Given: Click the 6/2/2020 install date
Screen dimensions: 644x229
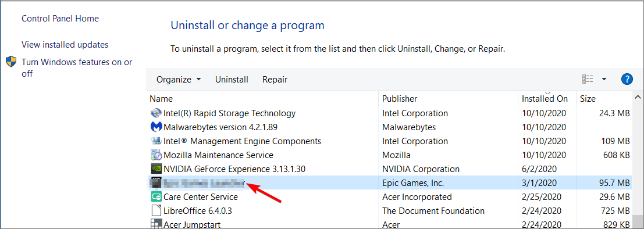Looking at the screenshot, I should (539, 169).
